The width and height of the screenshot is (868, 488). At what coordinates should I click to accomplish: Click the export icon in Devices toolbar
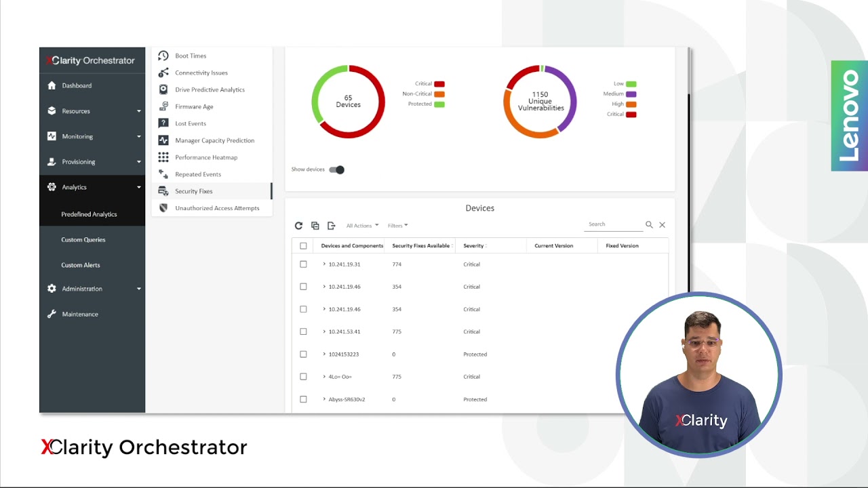click(332, 226)
